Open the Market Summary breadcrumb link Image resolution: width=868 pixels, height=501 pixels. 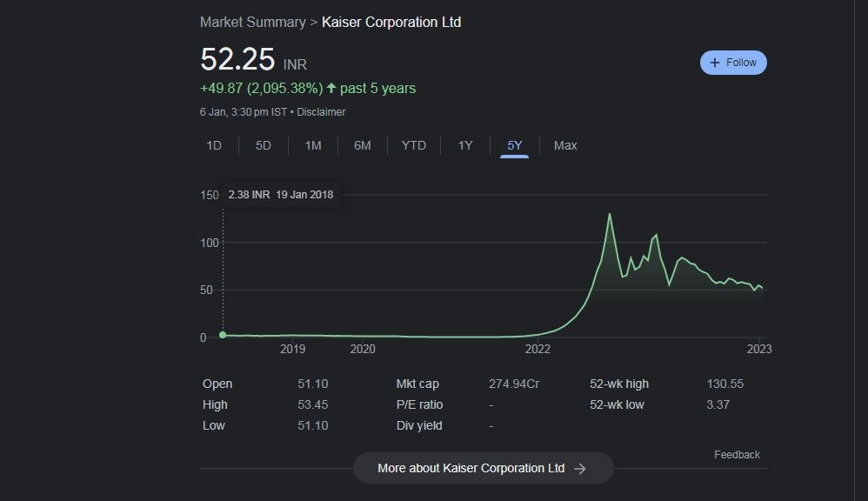[252, 22]
